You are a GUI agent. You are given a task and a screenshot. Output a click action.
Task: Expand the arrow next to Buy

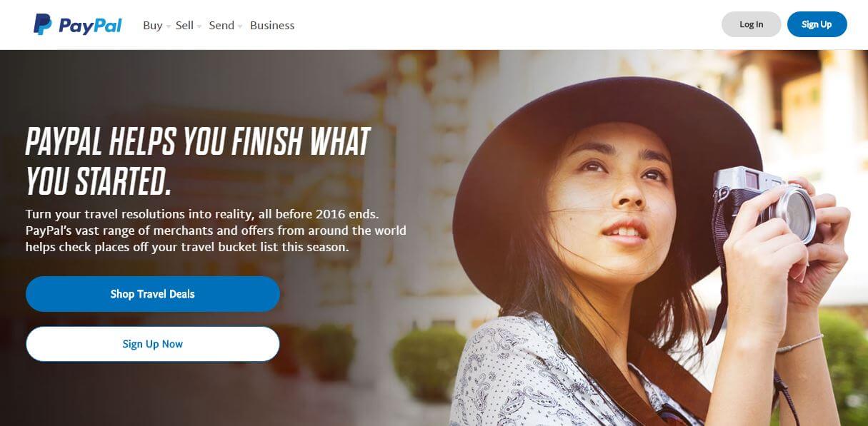pos(169,26)
